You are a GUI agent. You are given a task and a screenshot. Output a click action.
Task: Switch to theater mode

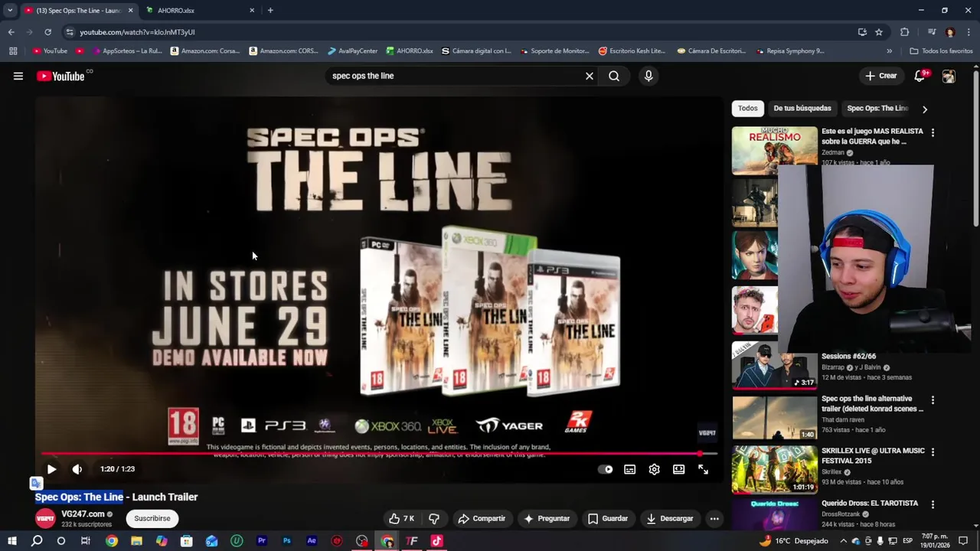click(678, 469)
